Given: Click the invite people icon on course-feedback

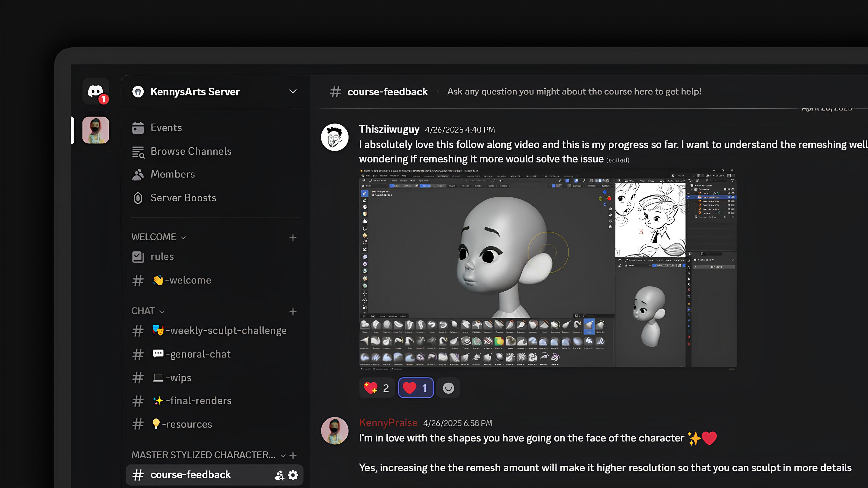Looking at the screenshot, I should pos(279,475).
